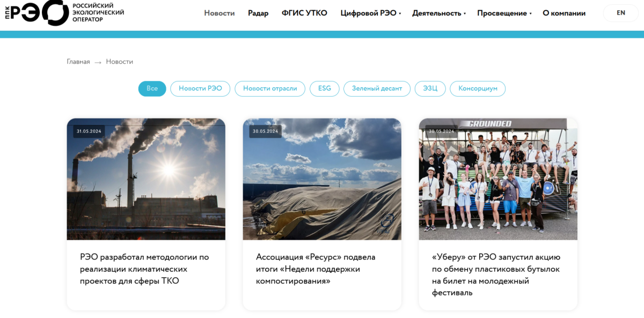
Task: Open the factory smokestacks news thumbnail
Action: [x=146, y=179]
